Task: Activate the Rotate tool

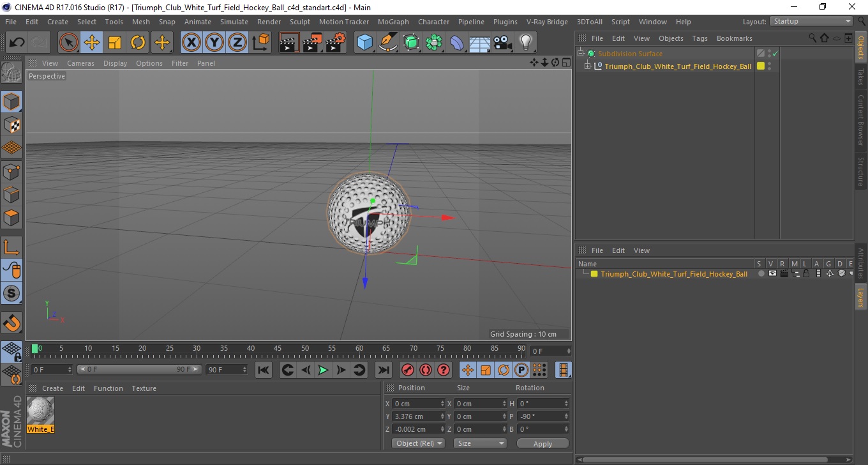Action: 138,43
